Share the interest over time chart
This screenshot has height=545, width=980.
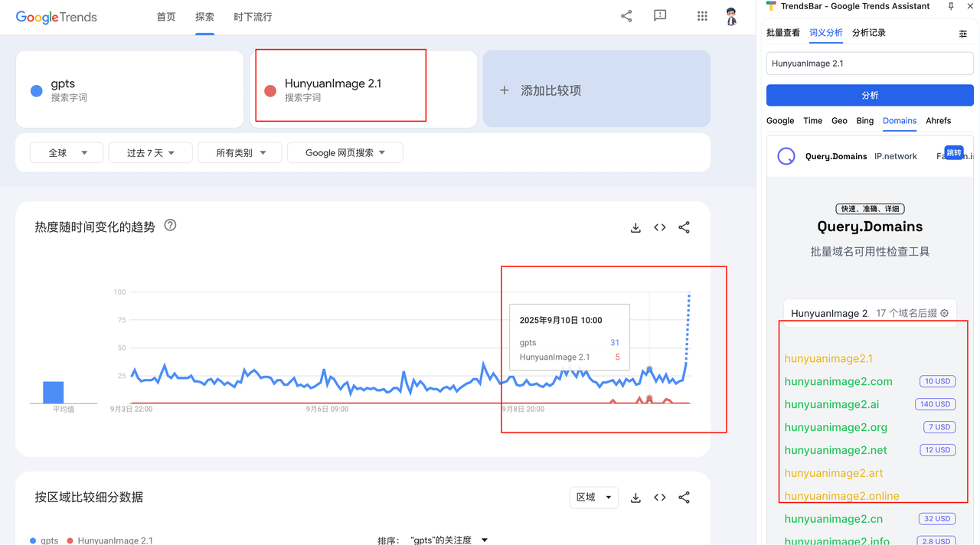(684, 227)
